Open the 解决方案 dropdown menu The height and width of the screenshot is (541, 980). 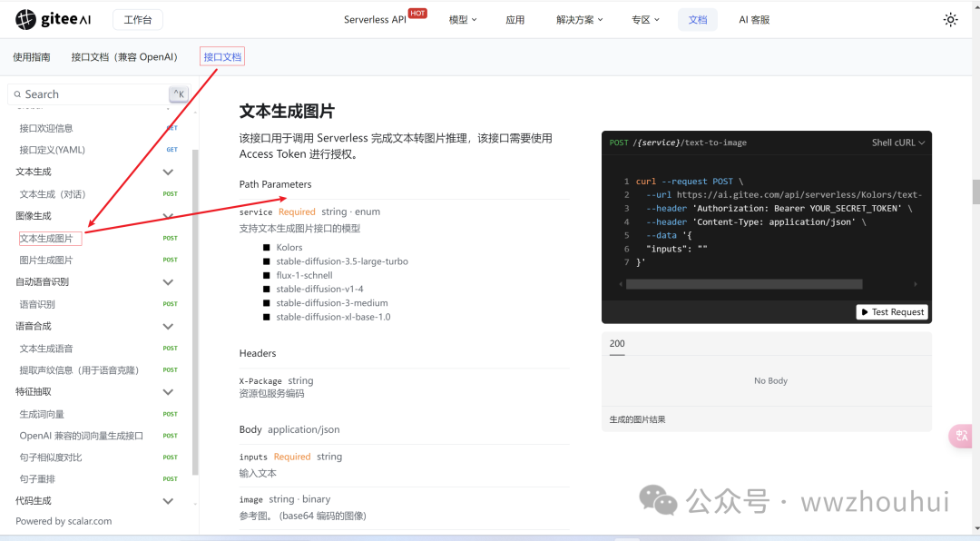pyautogui.click(x=579, y=20)
